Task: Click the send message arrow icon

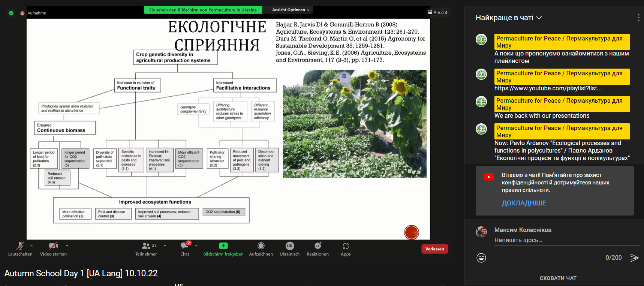Action: point(634,258)
